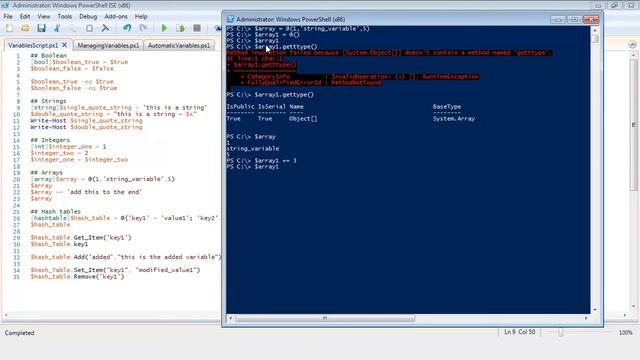Click the PowerShell console window title icon
The height and width of the screenshot is (360, 640).
click(231, 19)
